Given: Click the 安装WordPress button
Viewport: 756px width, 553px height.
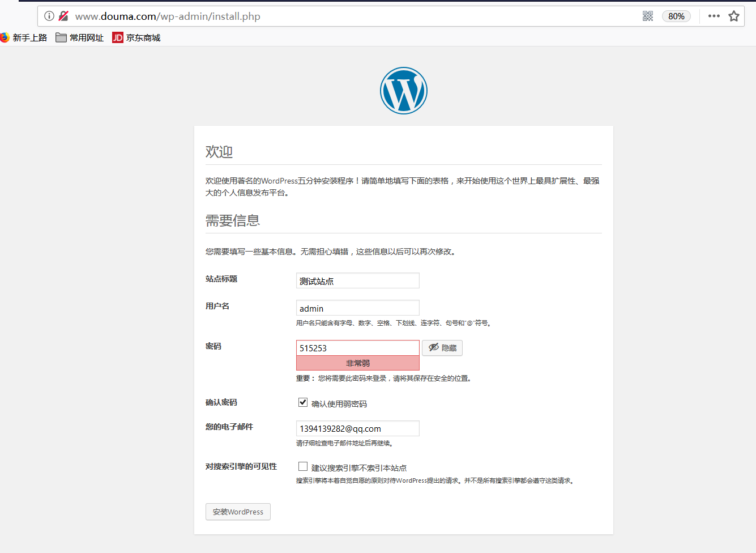Looking at the screenshot, I should point(238,512).
